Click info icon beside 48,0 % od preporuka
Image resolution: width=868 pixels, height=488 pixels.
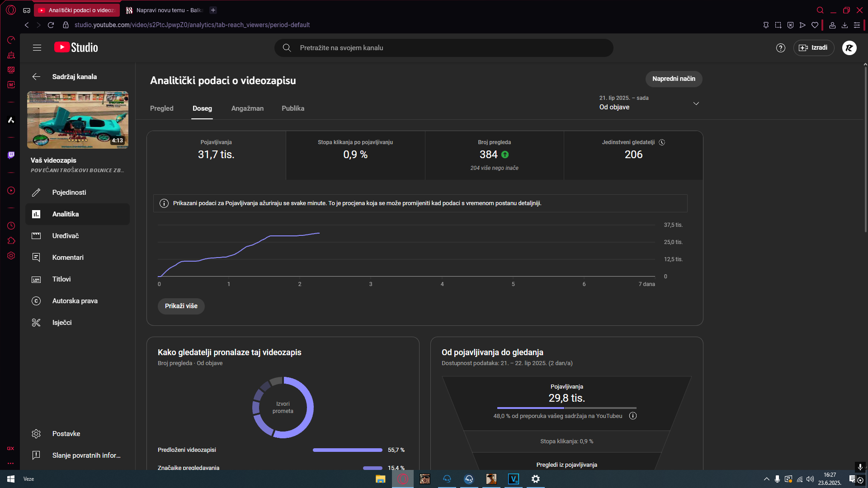tap(633, 416)
